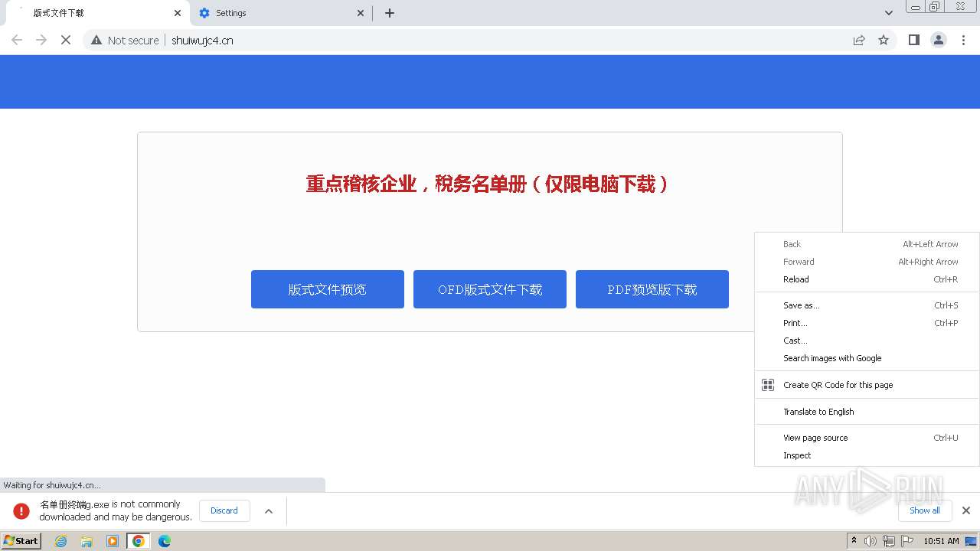980x551 pixels.
Task: Click the Action Center flag icon
Action: 907,541
